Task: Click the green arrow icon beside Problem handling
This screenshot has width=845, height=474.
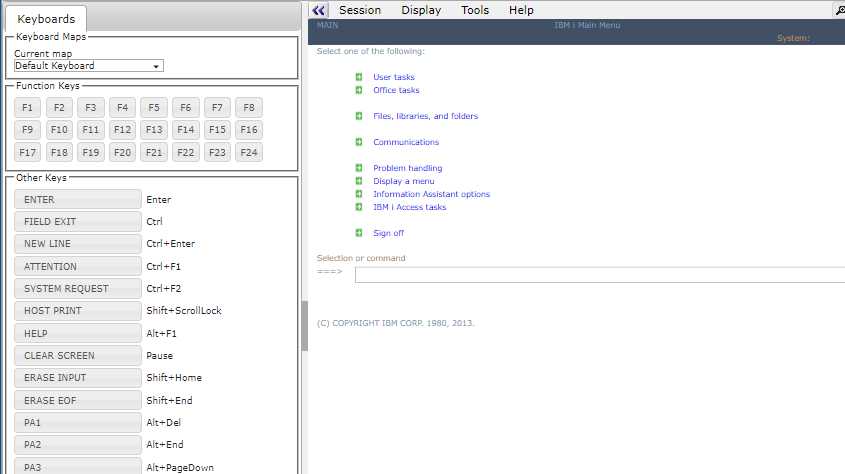Action: pos(359,168)
